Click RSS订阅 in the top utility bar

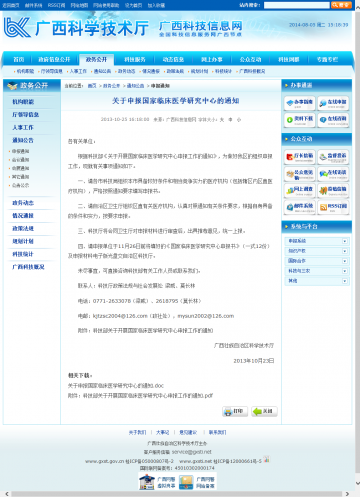(x=56, y=5)
